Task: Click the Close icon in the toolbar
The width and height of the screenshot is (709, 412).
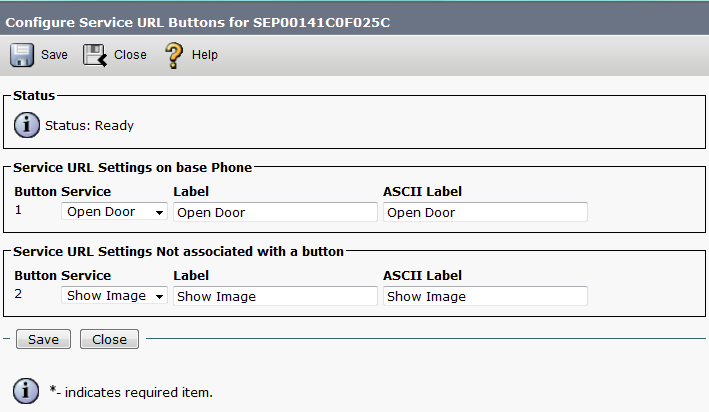Action: (95, 54)
